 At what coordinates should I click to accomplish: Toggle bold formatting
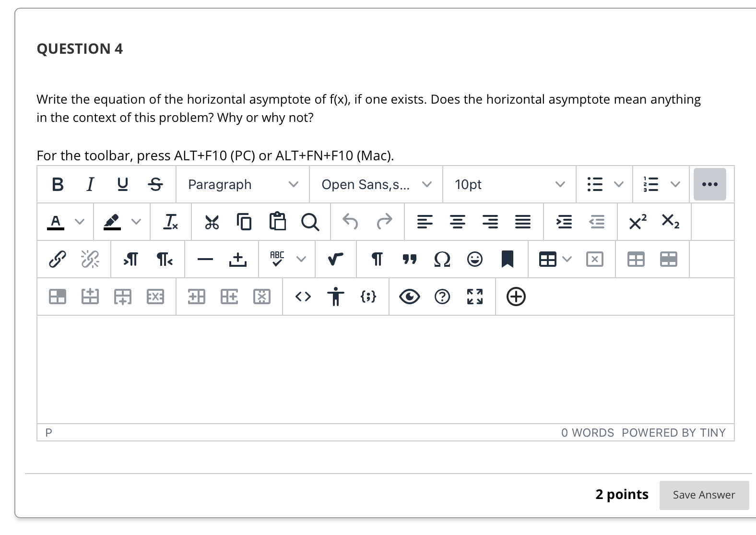(x=58, y=184)
